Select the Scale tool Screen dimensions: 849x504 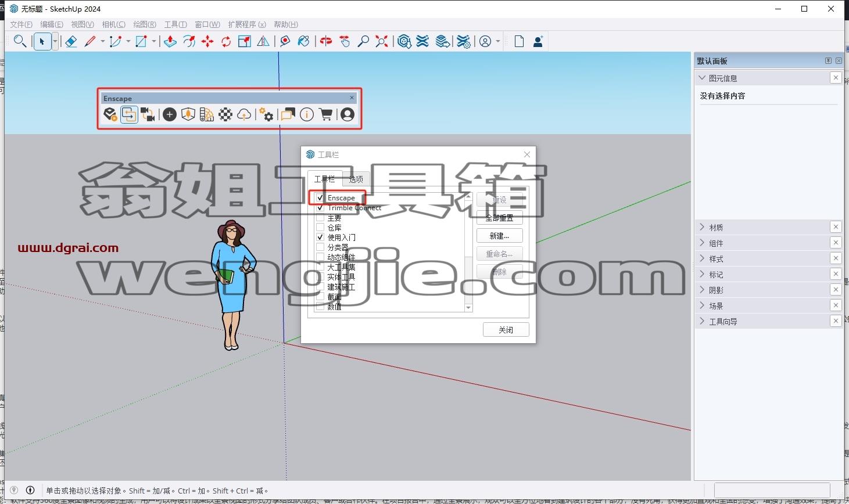click(245, 41)
